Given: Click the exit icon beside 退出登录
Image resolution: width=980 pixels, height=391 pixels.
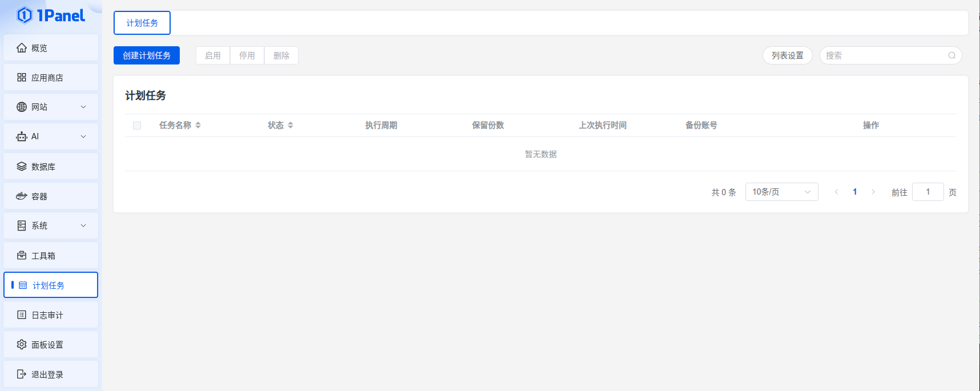Looking at the screenshot, I should point(22,374).
